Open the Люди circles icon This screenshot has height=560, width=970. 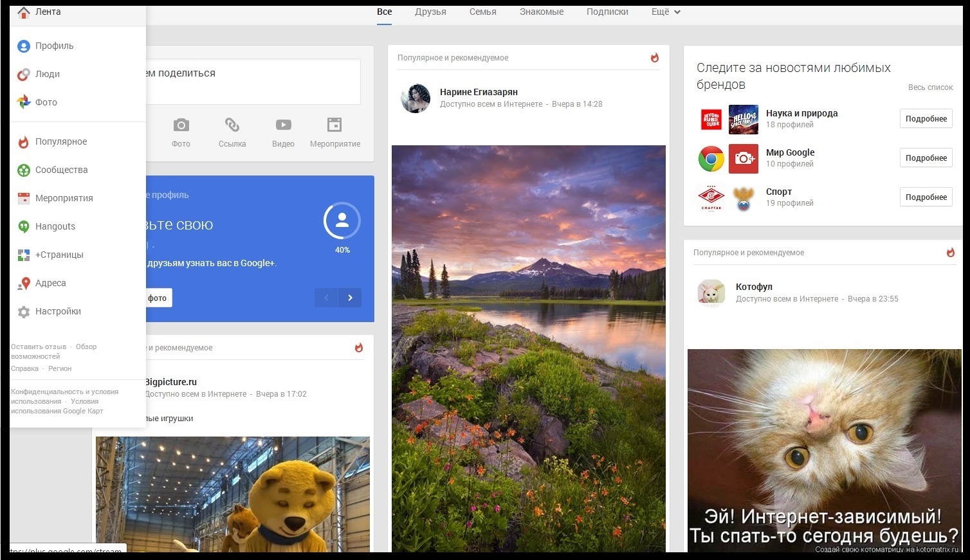[x=24, y=75]
